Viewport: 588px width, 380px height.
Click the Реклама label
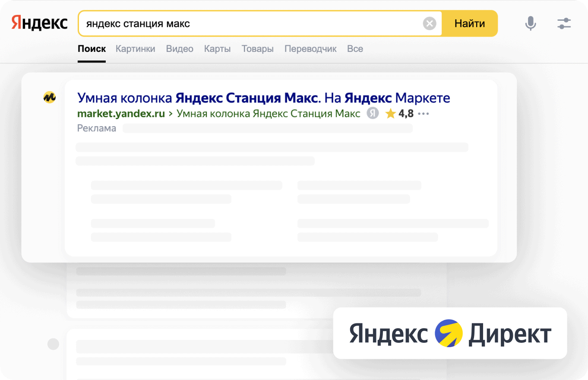coord(97,128)
